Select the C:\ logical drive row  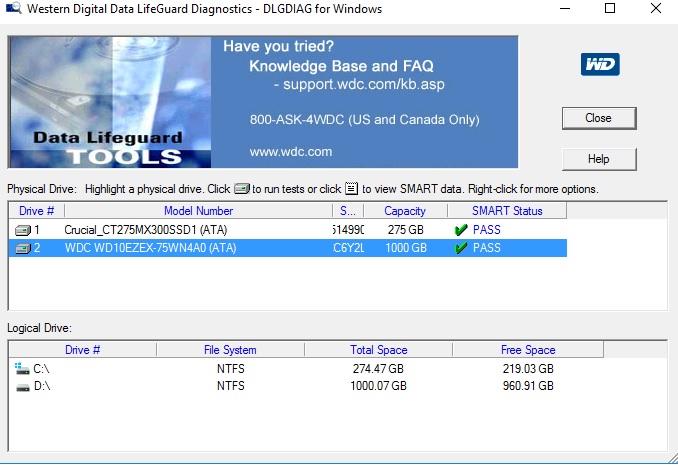pos(306,369)
